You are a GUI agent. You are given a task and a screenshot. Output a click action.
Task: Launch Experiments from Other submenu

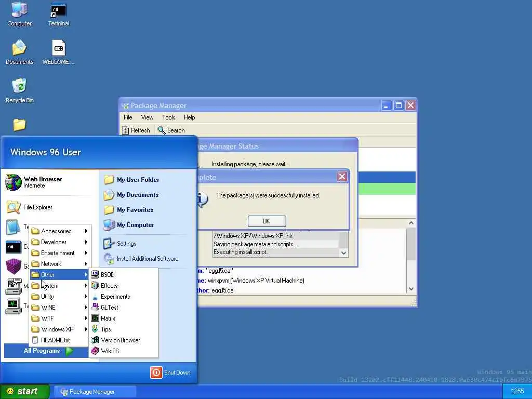(x=124, y=297)
